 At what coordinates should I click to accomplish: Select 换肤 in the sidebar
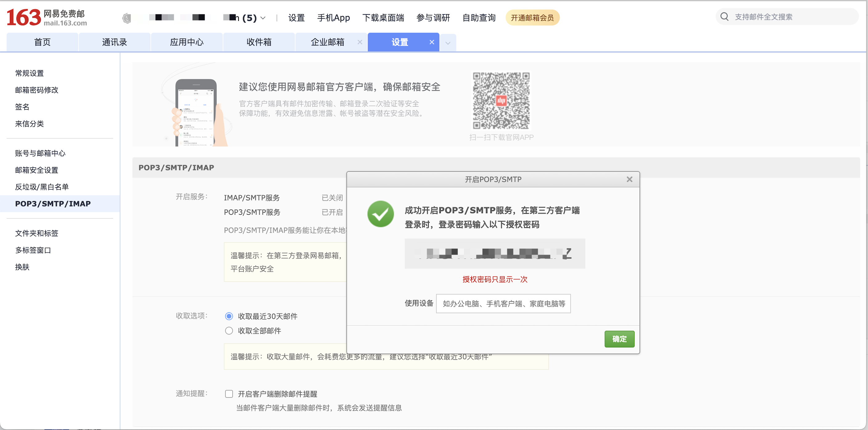coord(22,267)
